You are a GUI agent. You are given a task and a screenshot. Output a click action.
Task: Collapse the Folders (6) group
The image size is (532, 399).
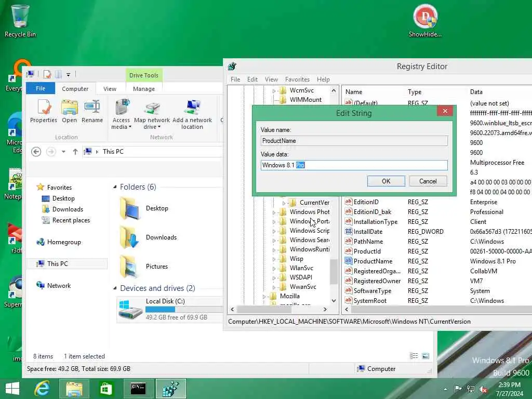(x=115, y=187)
